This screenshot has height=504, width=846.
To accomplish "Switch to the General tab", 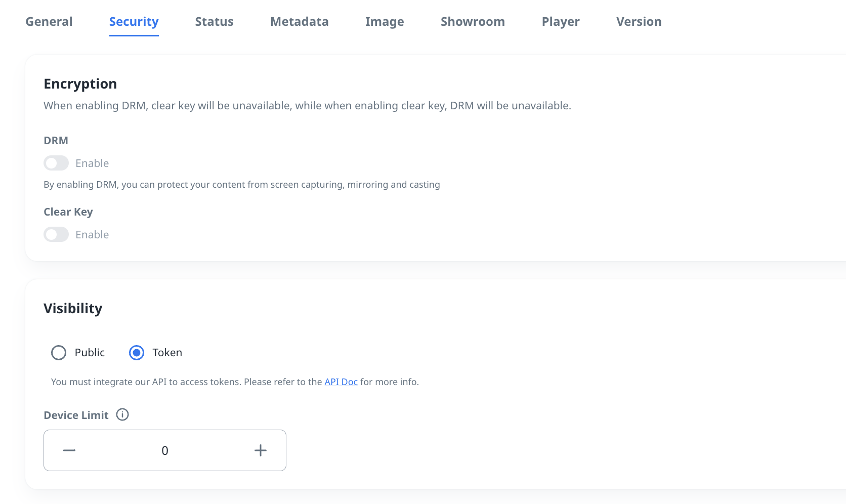I will click(49, 22).
